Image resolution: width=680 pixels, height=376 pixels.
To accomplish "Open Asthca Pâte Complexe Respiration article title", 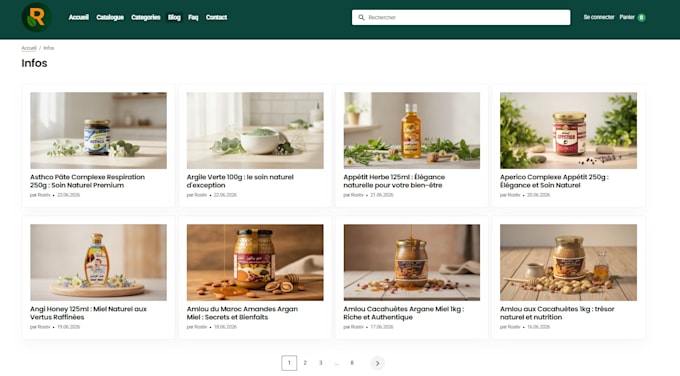I will (x=87, y=181).
